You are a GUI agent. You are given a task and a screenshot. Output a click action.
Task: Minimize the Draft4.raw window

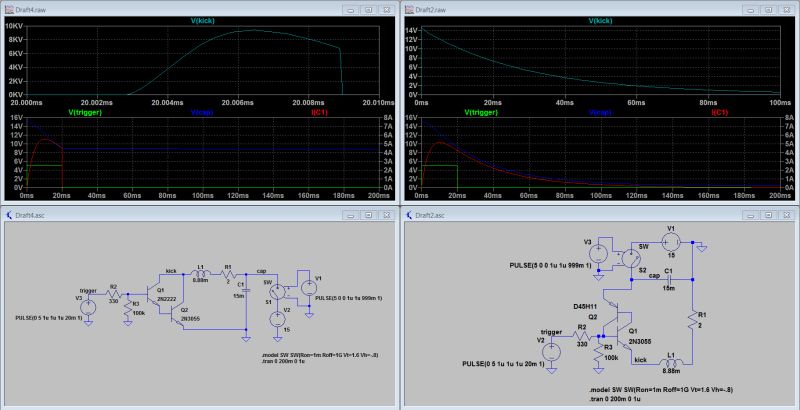click(350, 9)
